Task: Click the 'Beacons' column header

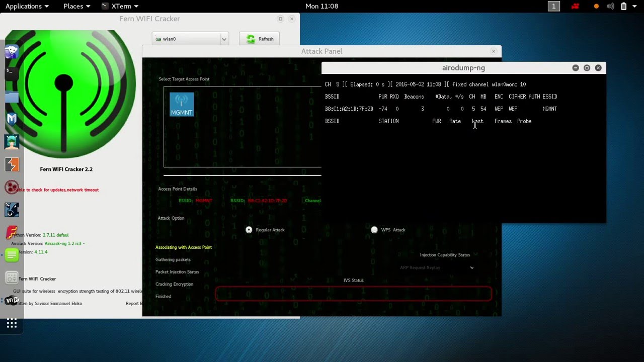Action: (x=414, y=97)
